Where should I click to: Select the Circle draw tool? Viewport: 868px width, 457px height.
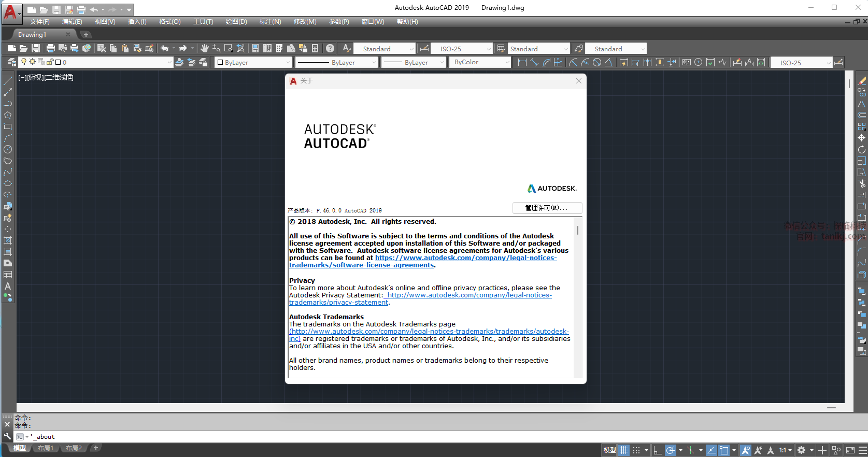point(8,149)
